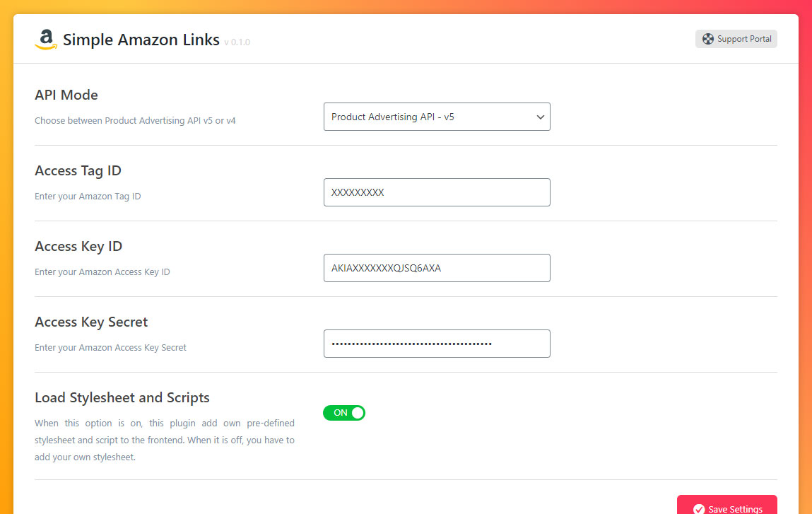This screenshot has width=812, height=514.
Task: Click 'Choose between Product Advertising API v5 or v4' text
Action: 135,120
